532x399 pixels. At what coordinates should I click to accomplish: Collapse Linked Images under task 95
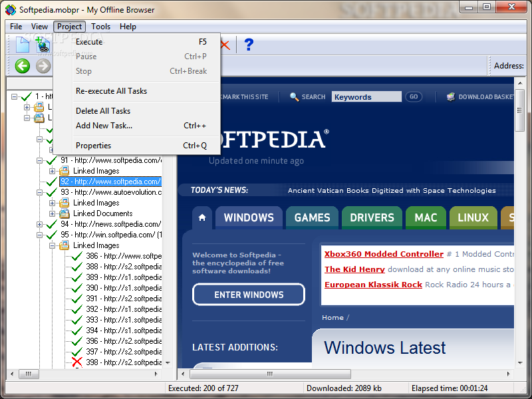coord(52,245)
